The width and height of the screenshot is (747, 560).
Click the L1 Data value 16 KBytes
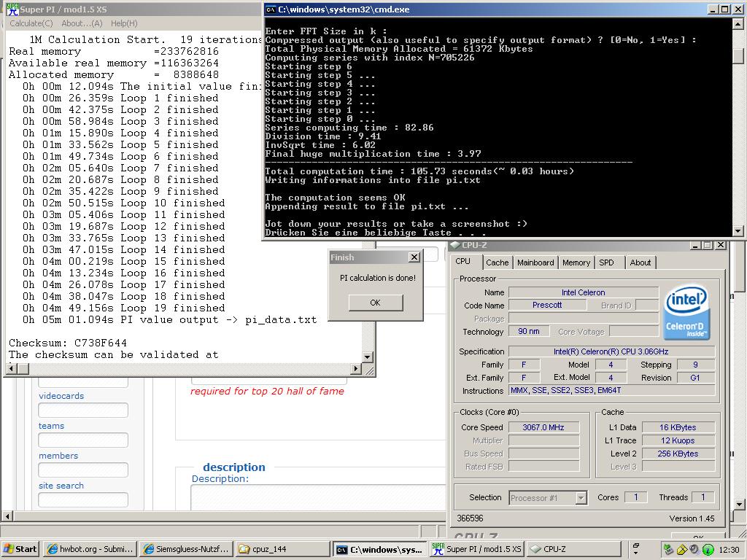(x=678, y=427)
